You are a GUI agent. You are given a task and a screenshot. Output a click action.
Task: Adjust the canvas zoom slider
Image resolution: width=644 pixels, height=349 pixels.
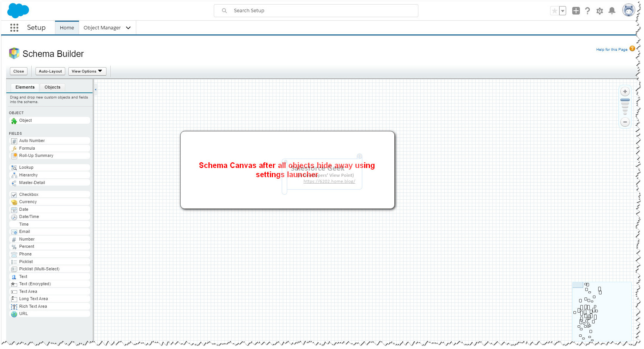pyautogui.click(x=625, y=105)
